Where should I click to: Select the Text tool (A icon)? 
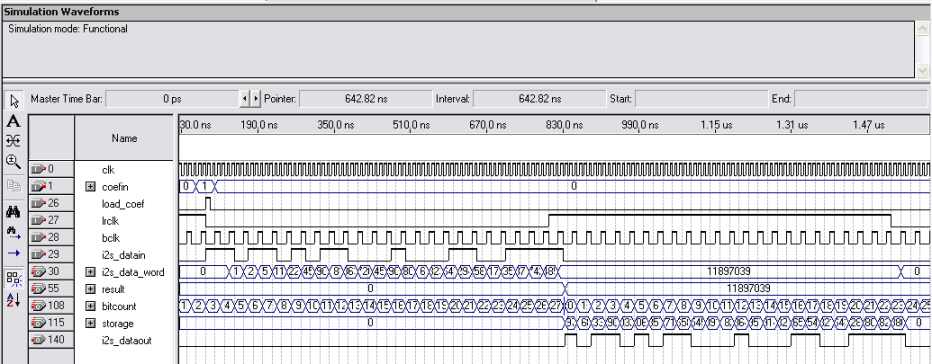tap(14, 122)
